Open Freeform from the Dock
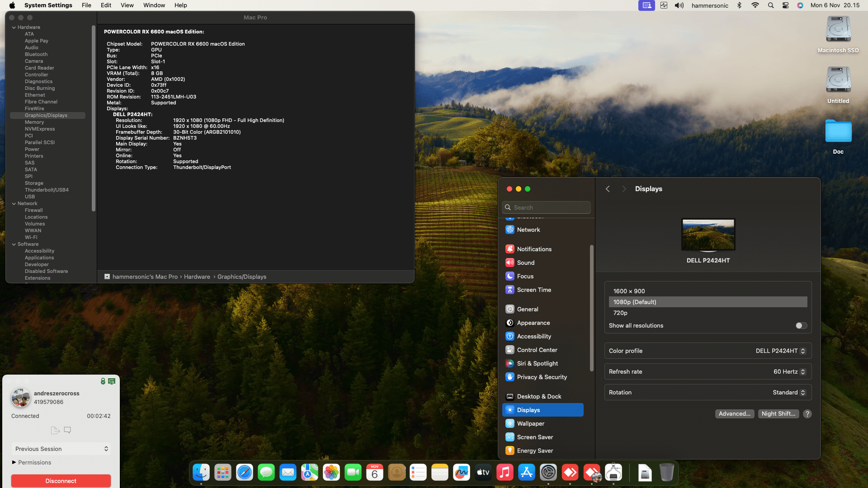868x488 pixels. (x=462, y=473)
